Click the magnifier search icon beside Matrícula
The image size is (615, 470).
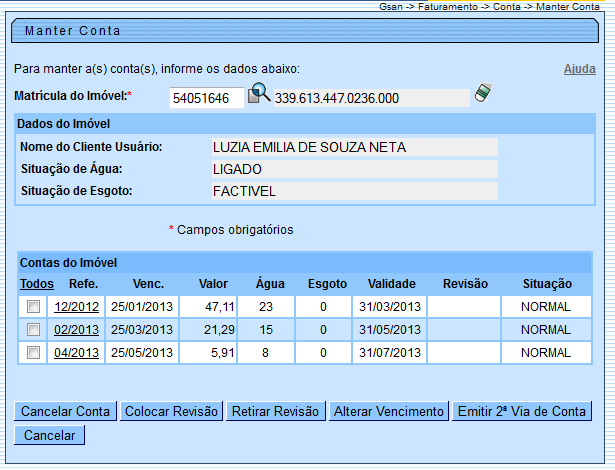click(x=258, y=95)
